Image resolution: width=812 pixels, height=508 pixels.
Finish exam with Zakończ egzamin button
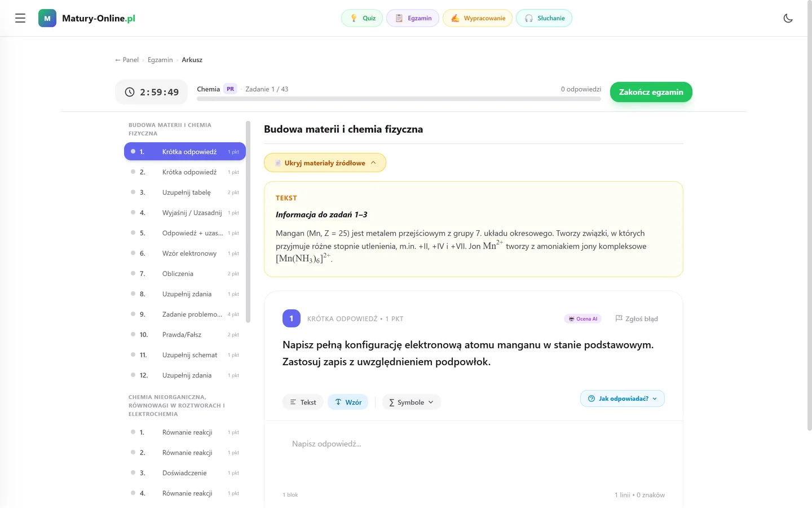click(651, 92)
